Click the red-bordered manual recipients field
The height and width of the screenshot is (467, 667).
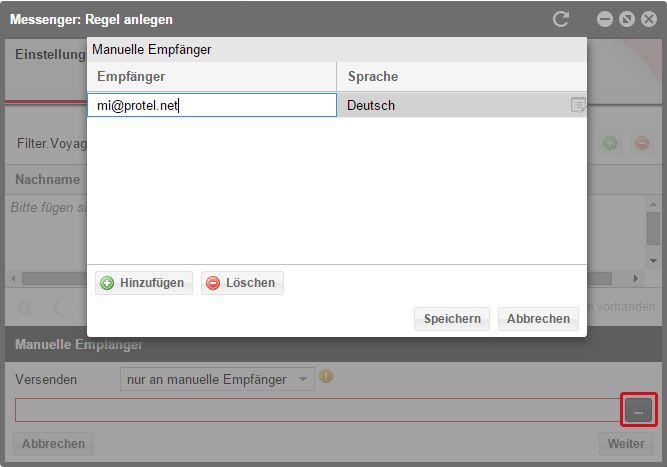[318, 409]
